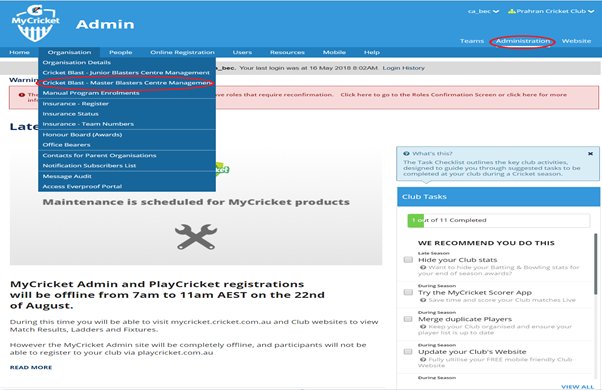Click 'Maintenance is scheduled for MyCricket products' caption
Screen dimensions: 602x390
pos(196,202)
